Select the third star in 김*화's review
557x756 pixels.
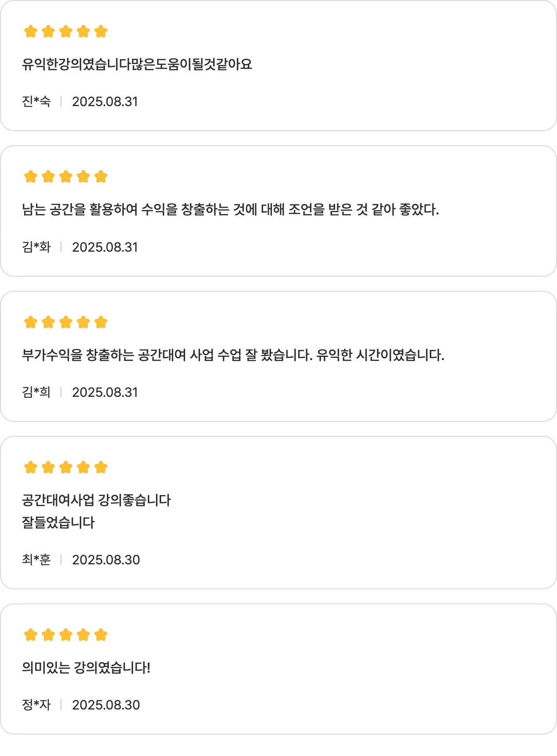click(66, 177)
